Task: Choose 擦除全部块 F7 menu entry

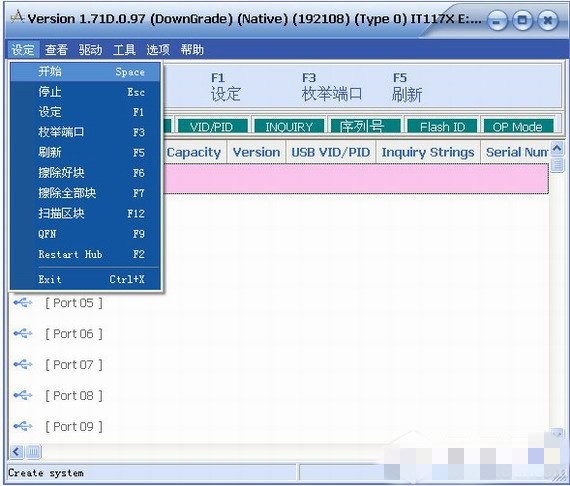Action: (85, 193)
